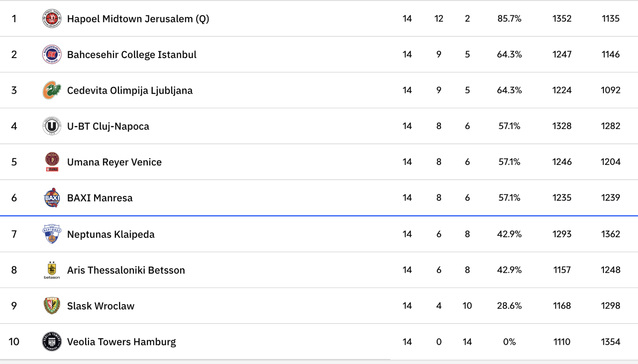Click the Slask Wroclaw team crest
The width and height of the screenshot is (638, 364).
pyautogui.click(x=52, y=306)
